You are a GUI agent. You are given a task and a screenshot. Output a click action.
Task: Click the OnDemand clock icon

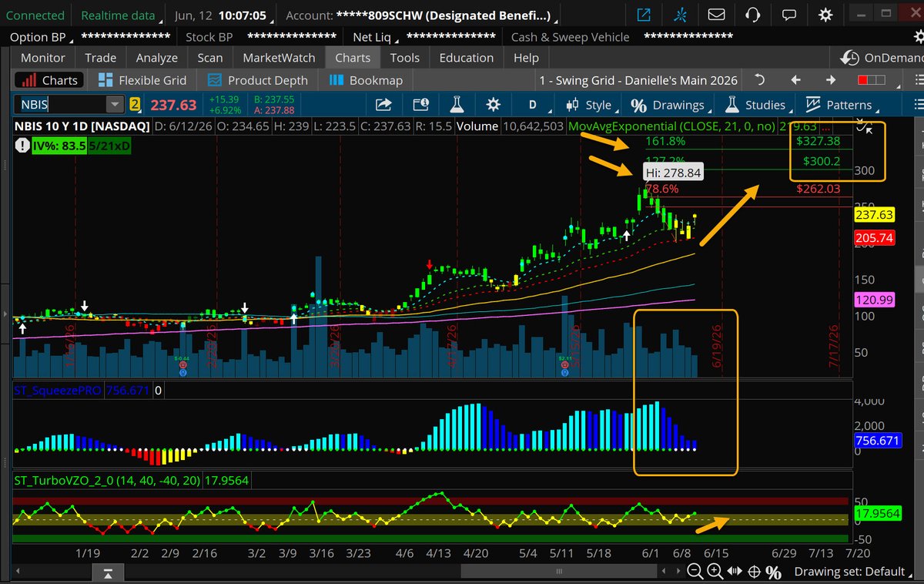coord(849,58)
